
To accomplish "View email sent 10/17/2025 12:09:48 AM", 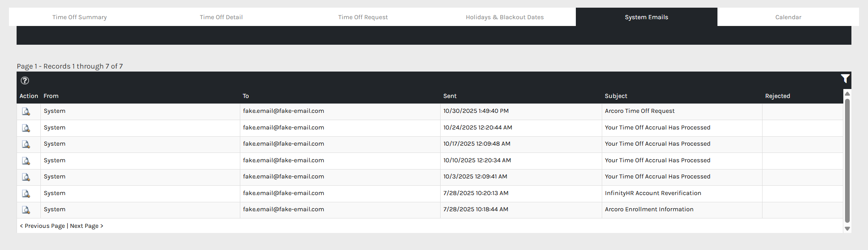I will pyautogui.click(x=26, y=144).
